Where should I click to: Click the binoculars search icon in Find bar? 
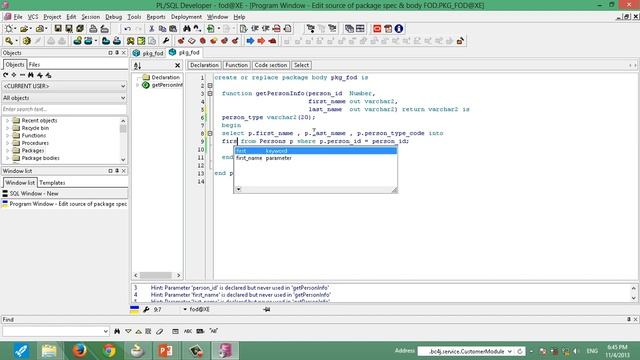pos(117,331)
